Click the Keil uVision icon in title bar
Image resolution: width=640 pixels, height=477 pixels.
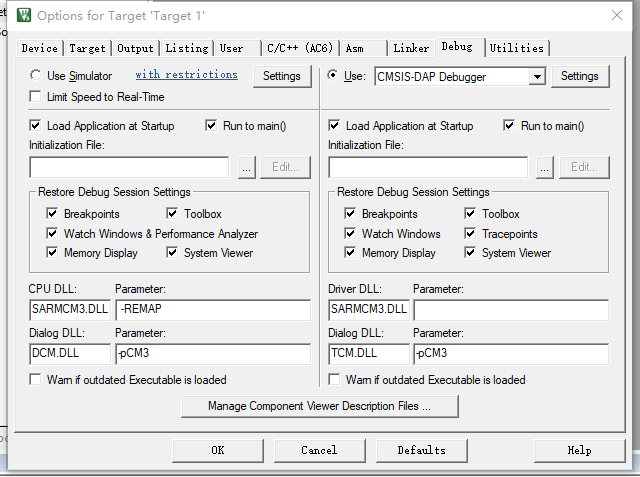click(24, 16)
